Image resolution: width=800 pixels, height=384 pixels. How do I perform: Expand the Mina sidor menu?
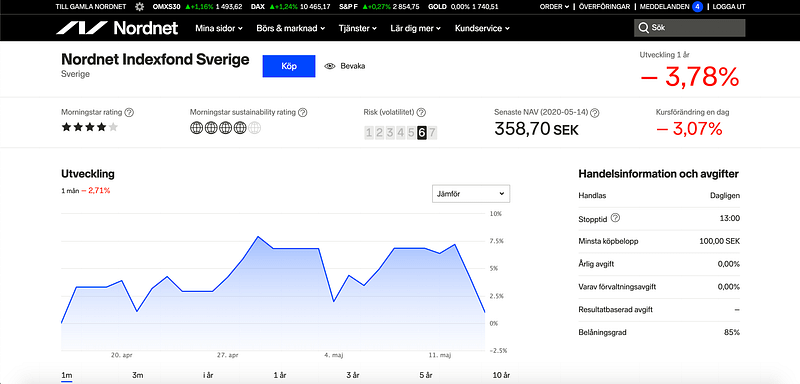(219, 29)
